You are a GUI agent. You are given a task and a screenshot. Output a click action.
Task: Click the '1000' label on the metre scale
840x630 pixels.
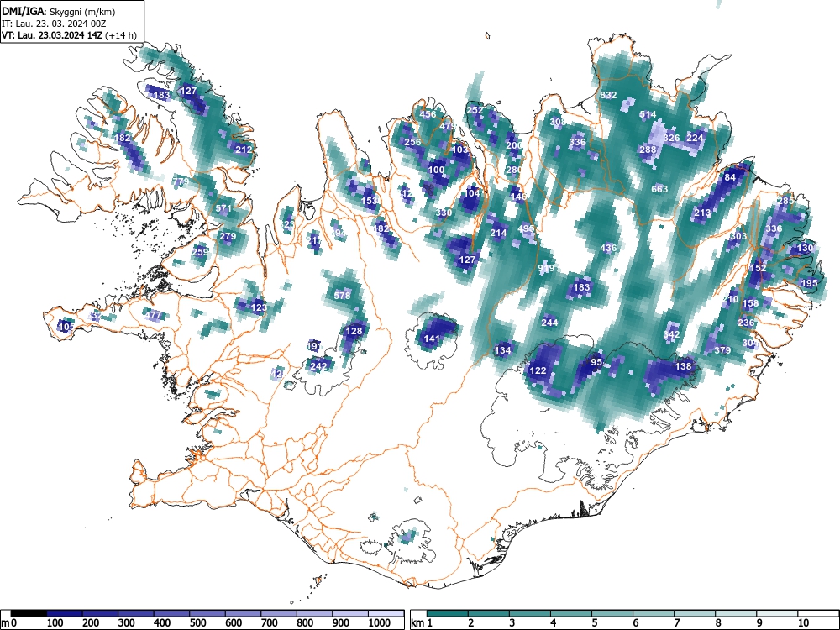(x=380, y=623)
